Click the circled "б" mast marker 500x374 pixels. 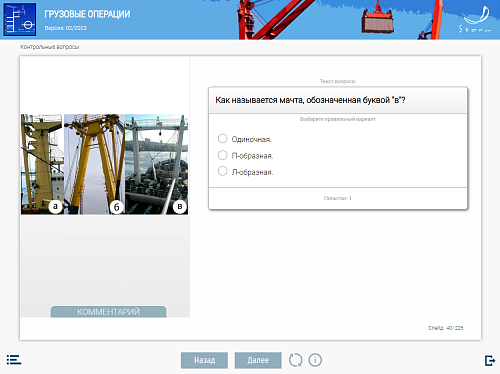coord(117,207)
